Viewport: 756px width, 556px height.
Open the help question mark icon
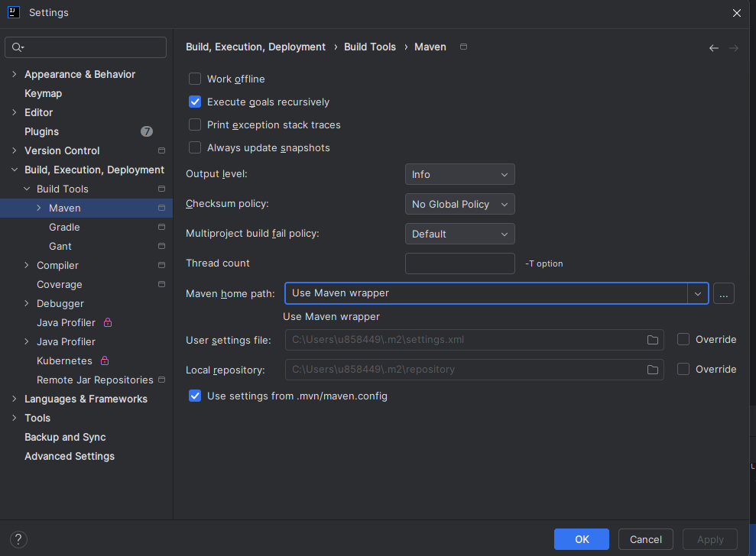click(x=18, y=539)
